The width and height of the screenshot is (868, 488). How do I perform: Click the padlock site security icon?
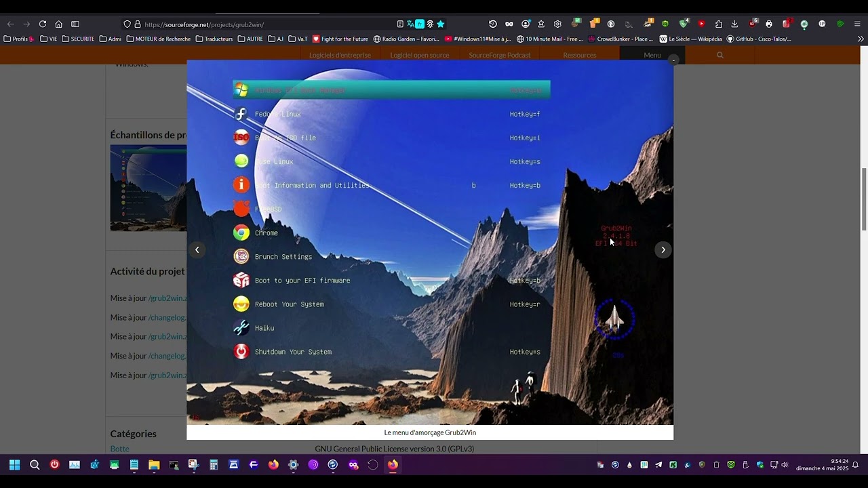(138, 24)
